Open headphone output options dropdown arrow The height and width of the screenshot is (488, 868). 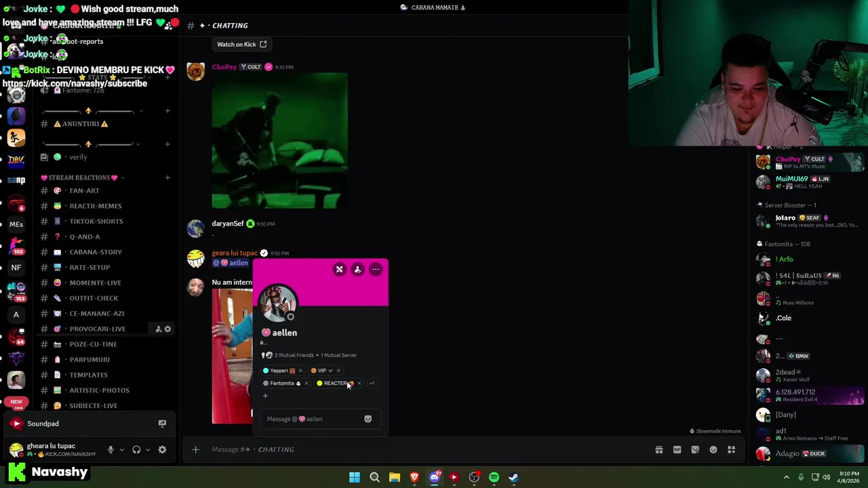(148, 449)
